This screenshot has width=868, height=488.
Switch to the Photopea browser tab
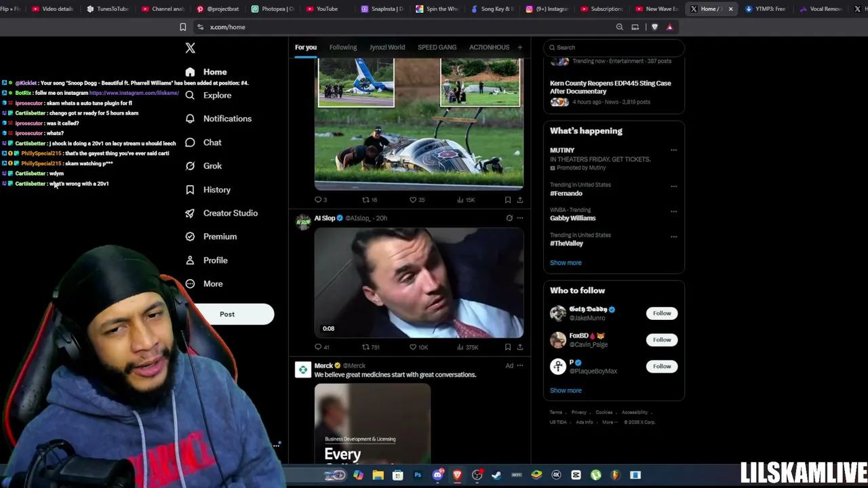pyautogui.click(x=272, y=9)
